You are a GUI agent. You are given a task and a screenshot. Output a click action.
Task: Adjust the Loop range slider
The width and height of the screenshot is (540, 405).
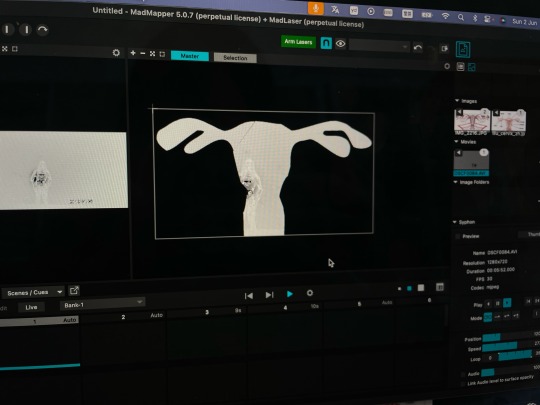(516, 355)
